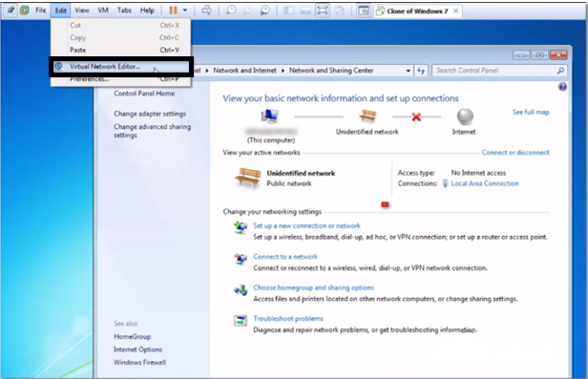Open Change adapter settings

(x=150, y=114)
